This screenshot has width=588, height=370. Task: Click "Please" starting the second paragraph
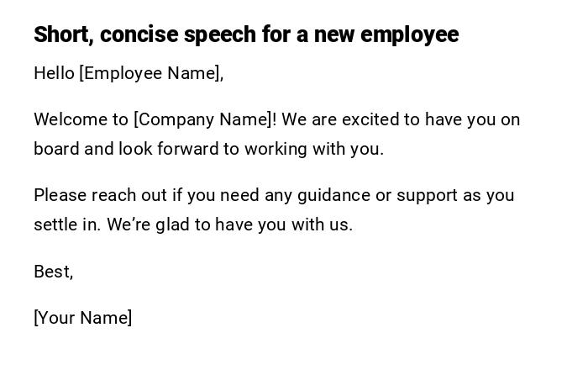pos(60,195)
